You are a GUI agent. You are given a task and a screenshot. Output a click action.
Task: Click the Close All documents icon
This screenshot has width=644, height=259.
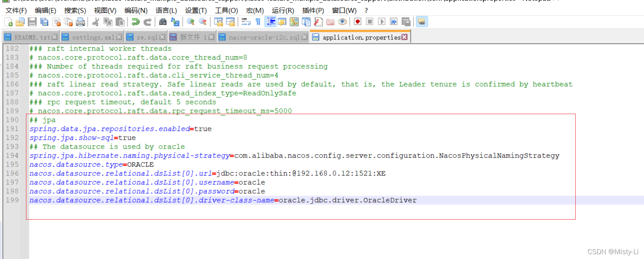coord(68,22)
